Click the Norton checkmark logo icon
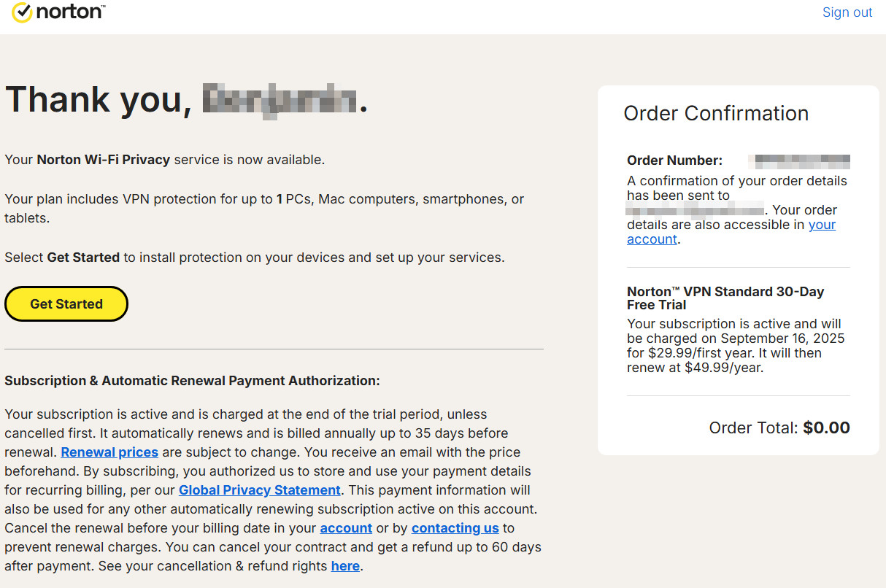Screen dimensions: 886x588 point(22,12)
